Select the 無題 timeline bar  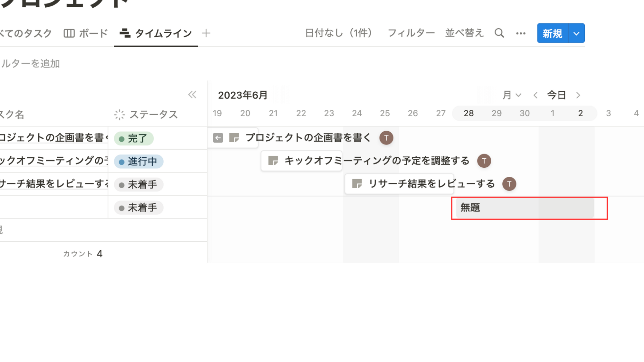524,208
